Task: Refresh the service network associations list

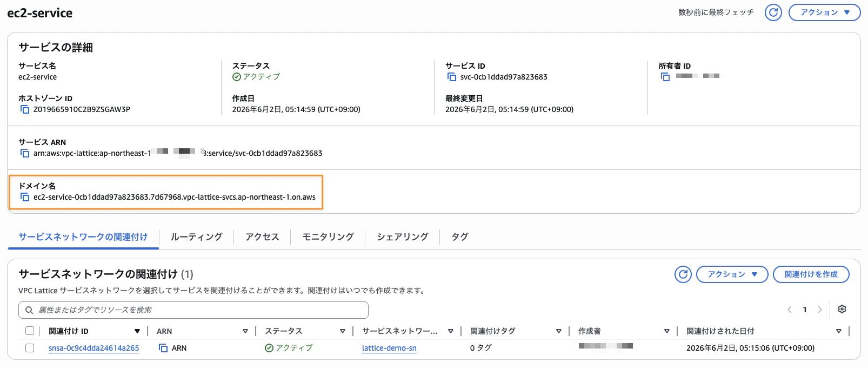Action: (x=683, y=274)
